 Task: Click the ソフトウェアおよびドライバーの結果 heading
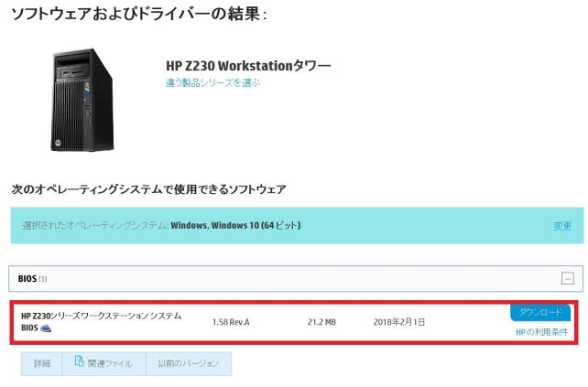[138, 15]
